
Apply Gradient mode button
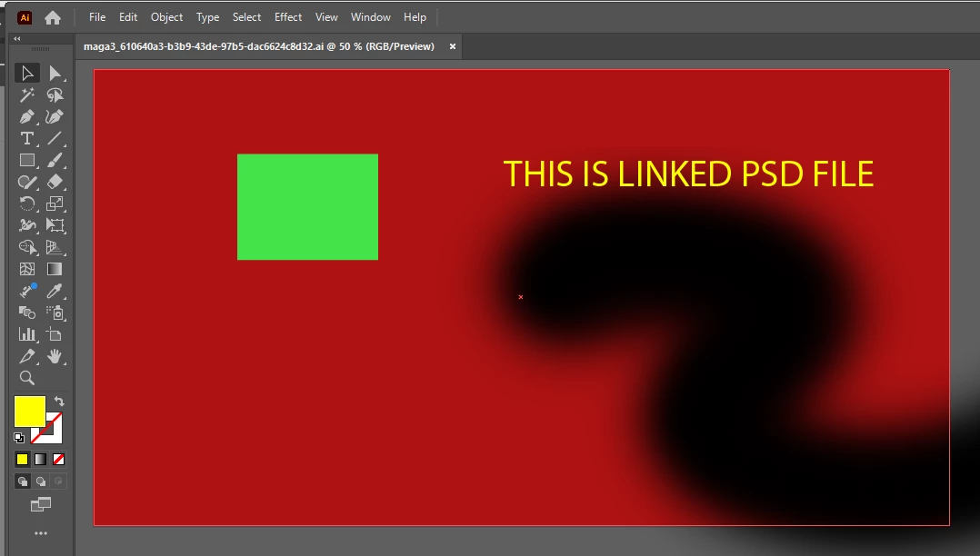point(40,459)
